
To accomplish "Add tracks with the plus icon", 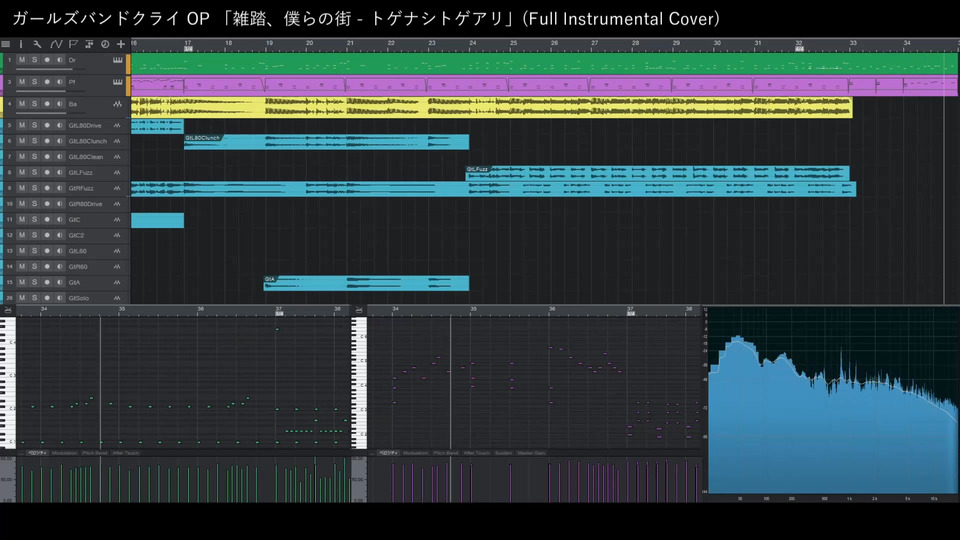I will point(121,44).
